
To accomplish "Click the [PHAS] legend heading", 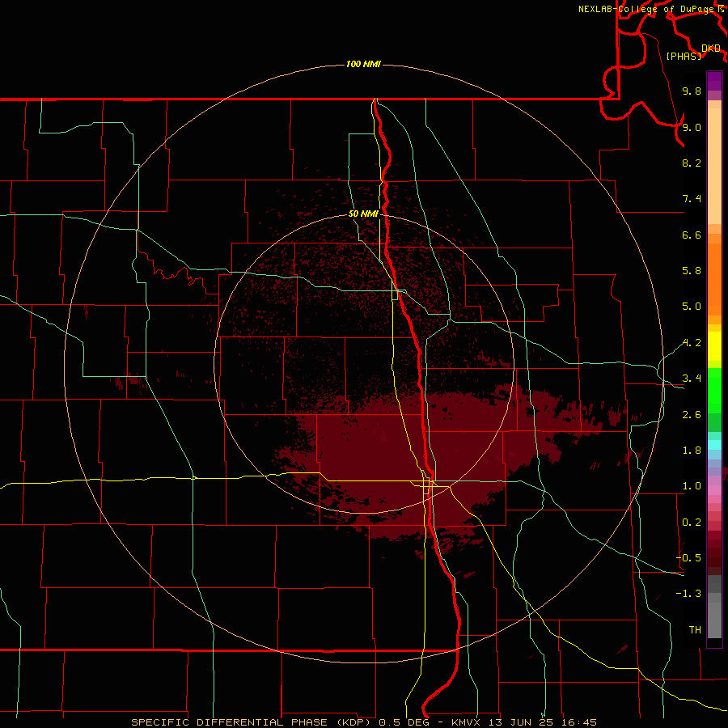I will click(684, 56).
